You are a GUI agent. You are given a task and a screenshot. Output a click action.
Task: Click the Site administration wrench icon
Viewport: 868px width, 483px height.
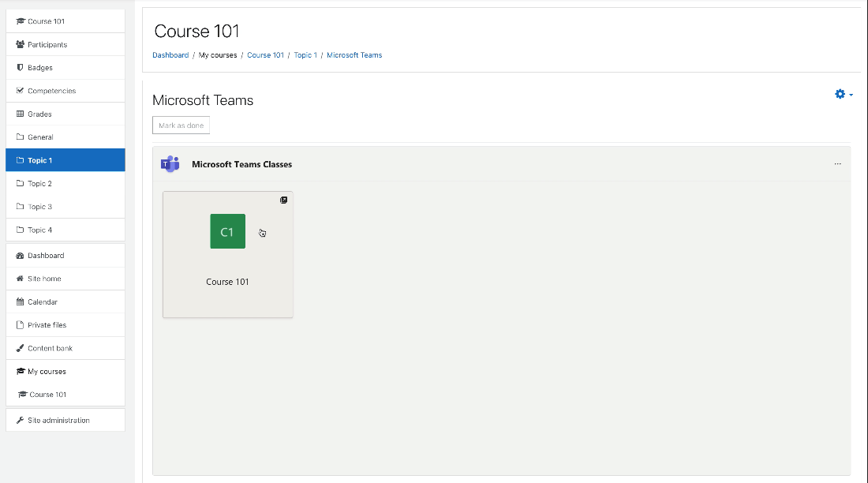(x=20, y=421)
